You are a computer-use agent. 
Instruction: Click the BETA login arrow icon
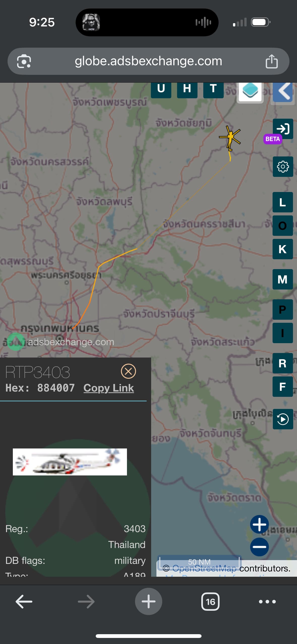click(283, 129)
